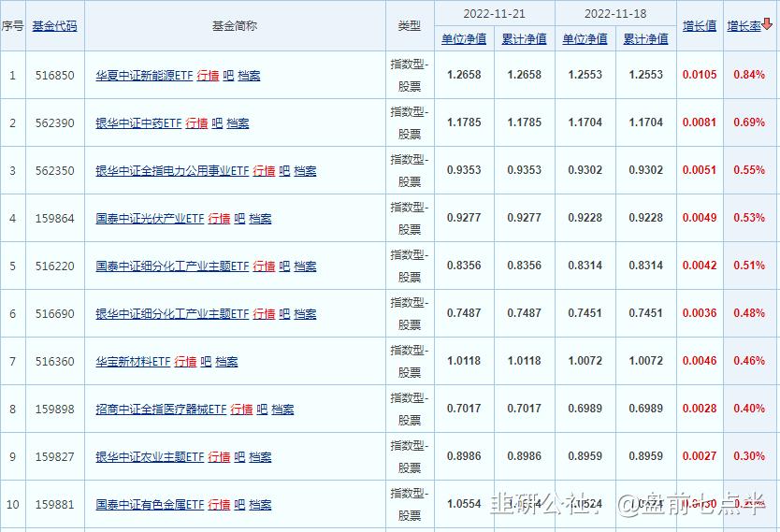
Task: Sort 2022-11-18 单位净值 column
Action: (x=585, y=38)
